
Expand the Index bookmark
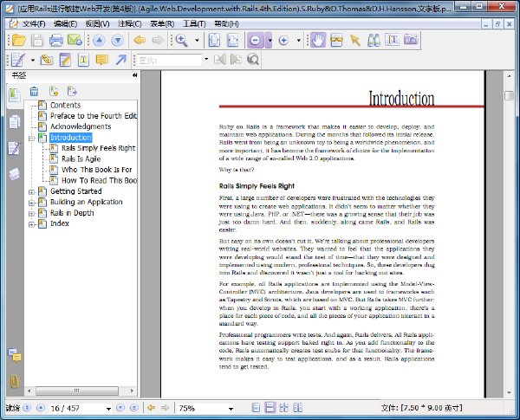tap(32, 224)
